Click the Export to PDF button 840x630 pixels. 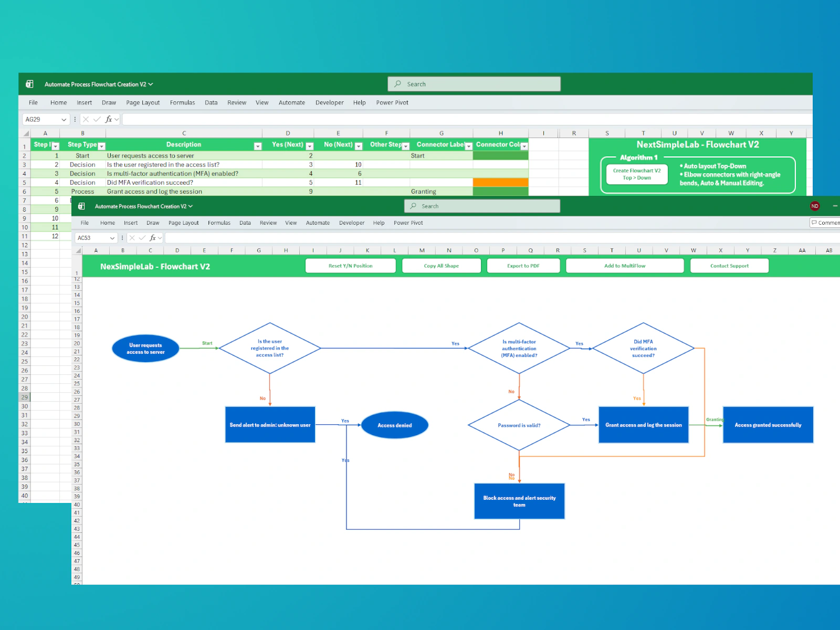[x=523, y=266]
